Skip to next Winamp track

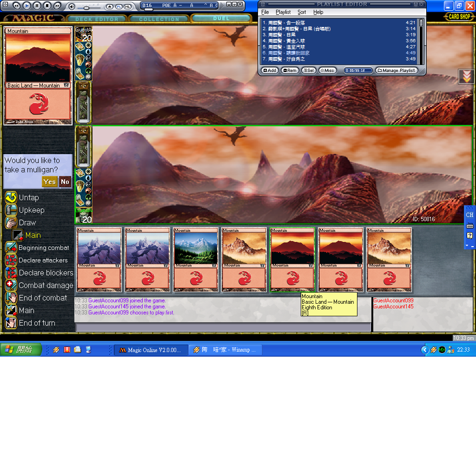57,6
